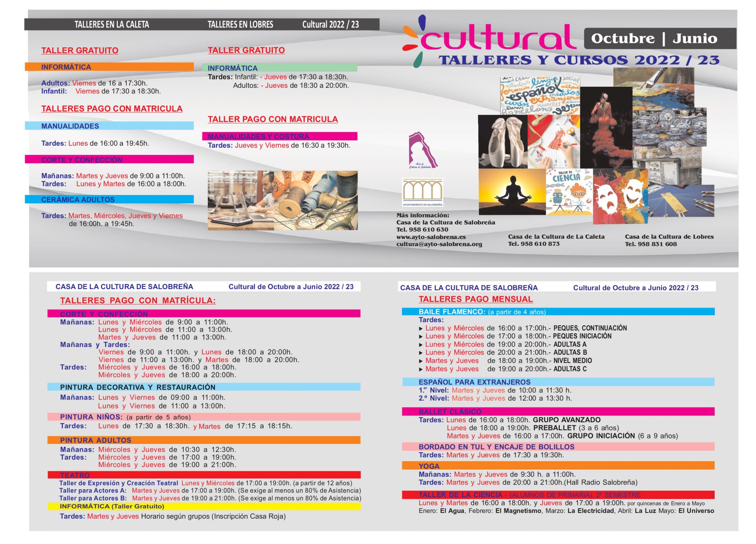Click the Taller para Actores A line
Screen dimensions: 756x544
[210, 491]
